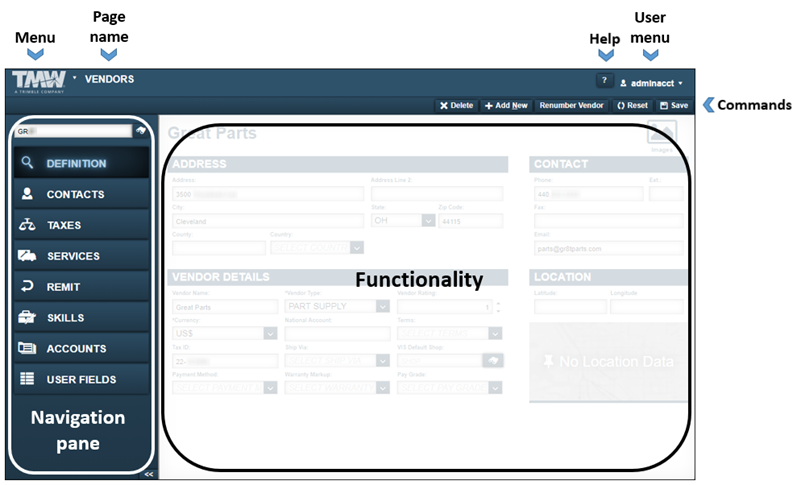The width and height of the screenshot is (801, 485).
Task: Open the Vendor Type dropdown showing Part Supply
Action: [337, 306]
